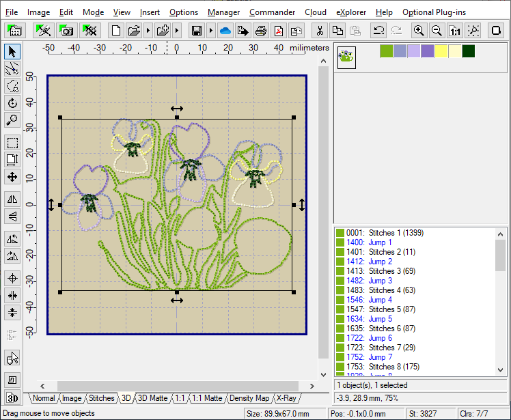Image resolution: width=511 pixels, height=420 pixels.
Task: Open the Optional Plug-ins menu
Action: (x=434, y=12)
